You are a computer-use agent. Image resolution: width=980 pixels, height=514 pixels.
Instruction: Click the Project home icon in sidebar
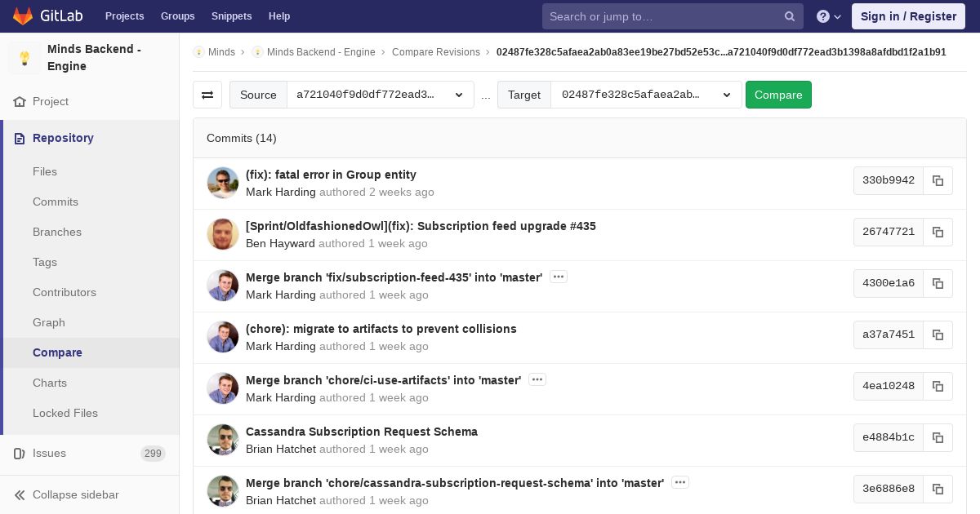20,102
